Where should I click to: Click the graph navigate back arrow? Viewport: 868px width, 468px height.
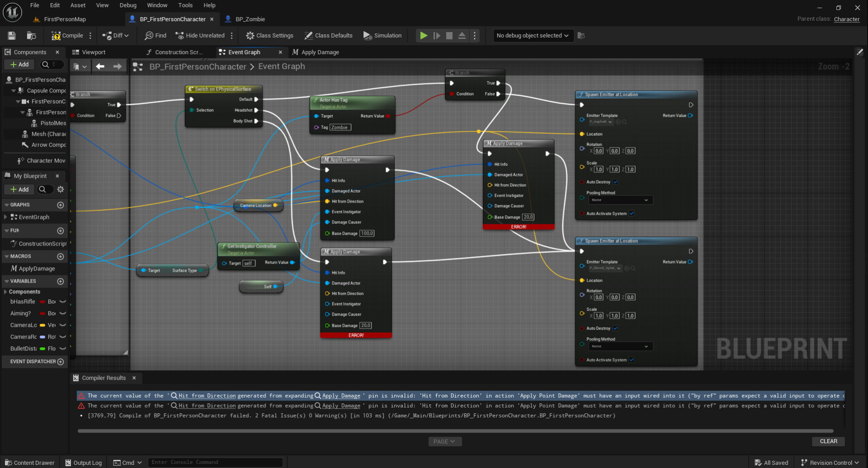tap(100, 66)
